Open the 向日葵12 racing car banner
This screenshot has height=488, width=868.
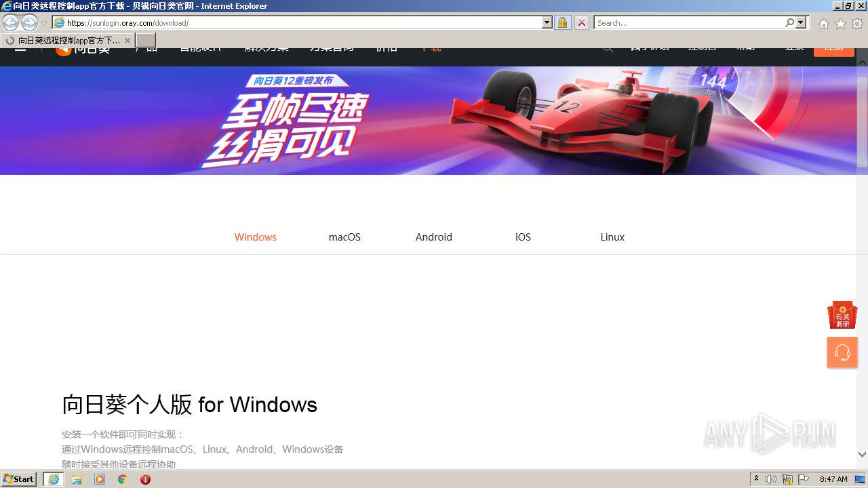point(428,121)
